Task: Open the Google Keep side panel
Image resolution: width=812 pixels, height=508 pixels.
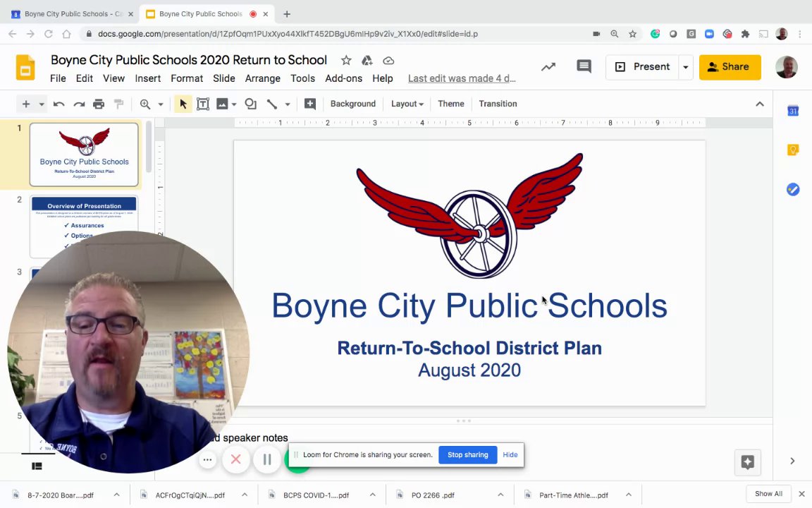Action: point(793,150)
